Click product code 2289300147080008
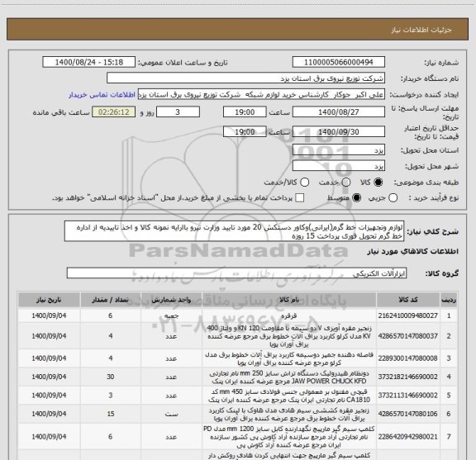The image size is (476, 460). [x=408, y=358]
